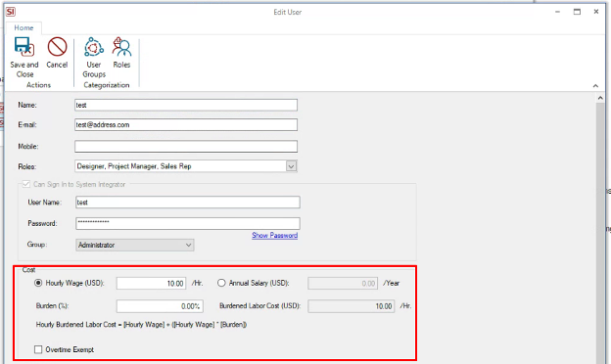Open the Roles icon in ribbon
Viewport: 611px width, 364px height.
click(x=121, y=47)
